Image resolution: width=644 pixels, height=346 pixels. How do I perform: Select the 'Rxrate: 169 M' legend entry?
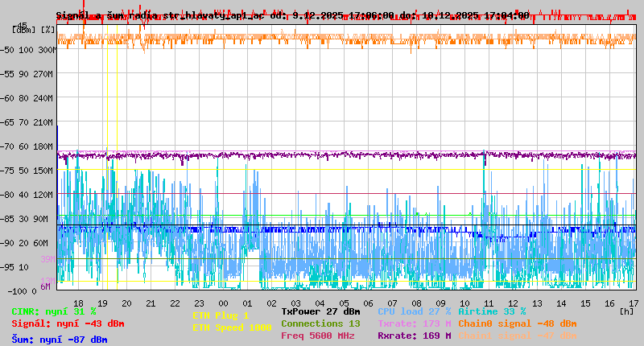click(x=415, y=336)
